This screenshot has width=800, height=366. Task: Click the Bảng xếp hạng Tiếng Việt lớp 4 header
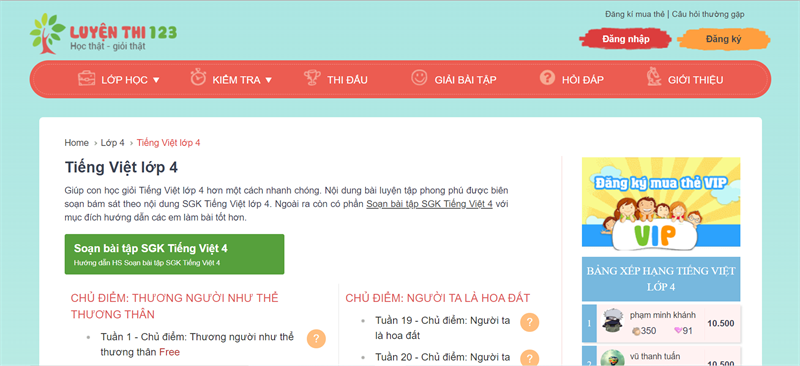tap(661, 279)
